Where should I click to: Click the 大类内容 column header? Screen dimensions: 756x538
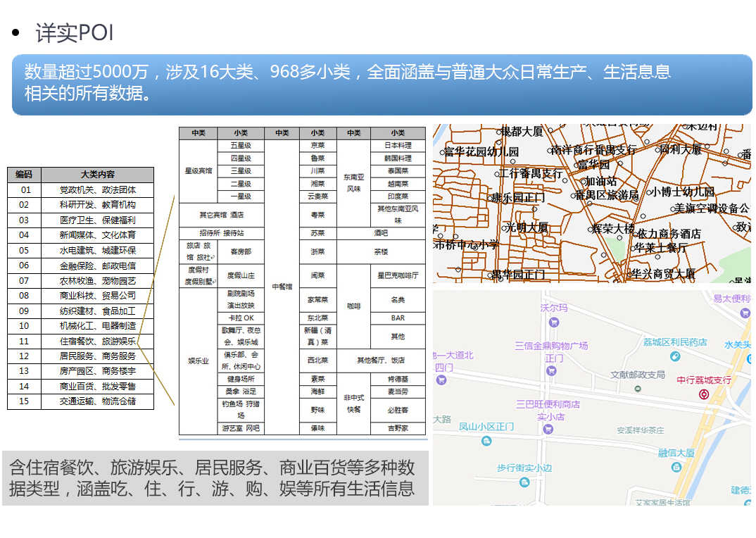point(97,175)
